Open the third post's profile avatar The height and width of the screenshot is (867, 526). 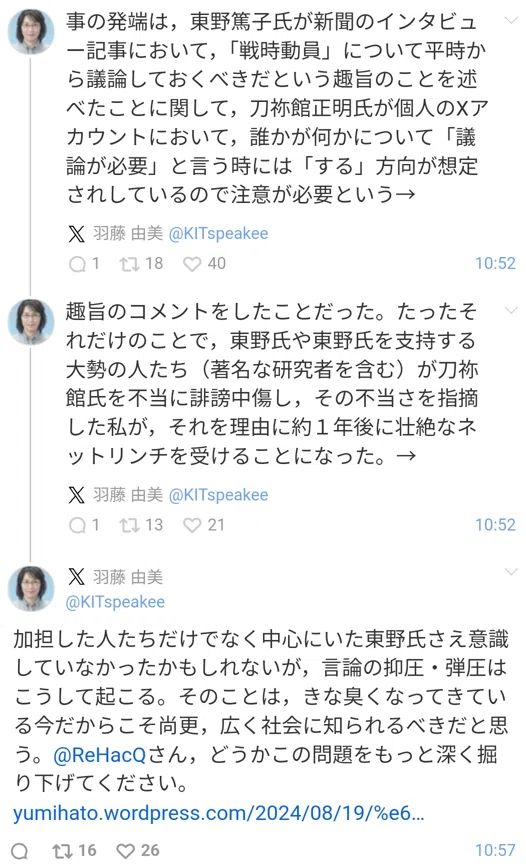click(31, 588)
